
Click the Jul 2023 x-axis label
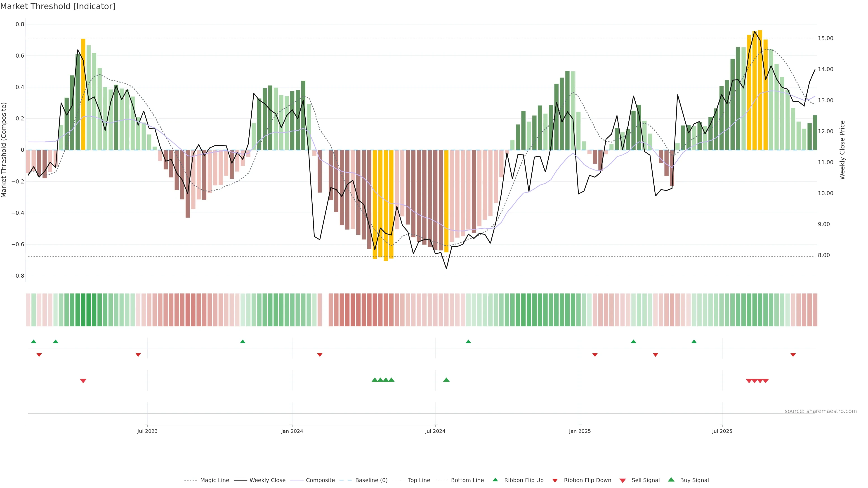(x=147, y=431)
